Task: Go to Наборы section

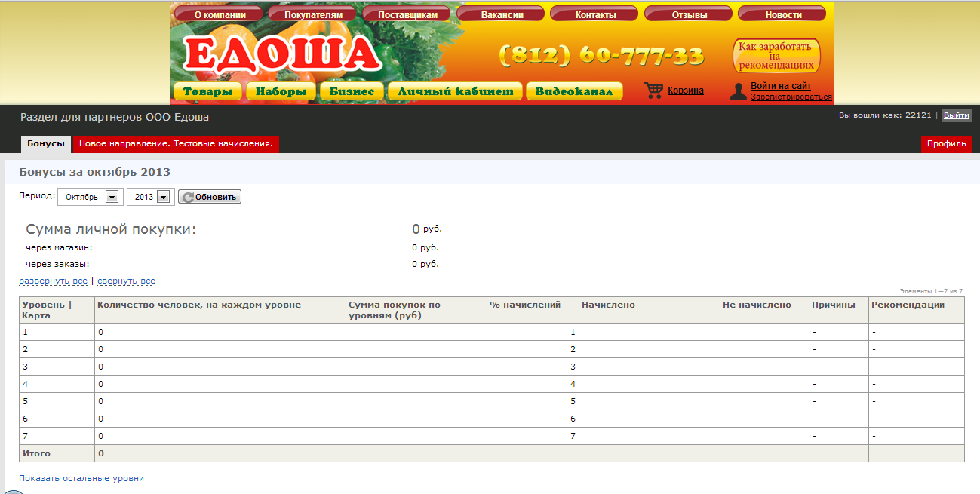Action: pos(281,91)
